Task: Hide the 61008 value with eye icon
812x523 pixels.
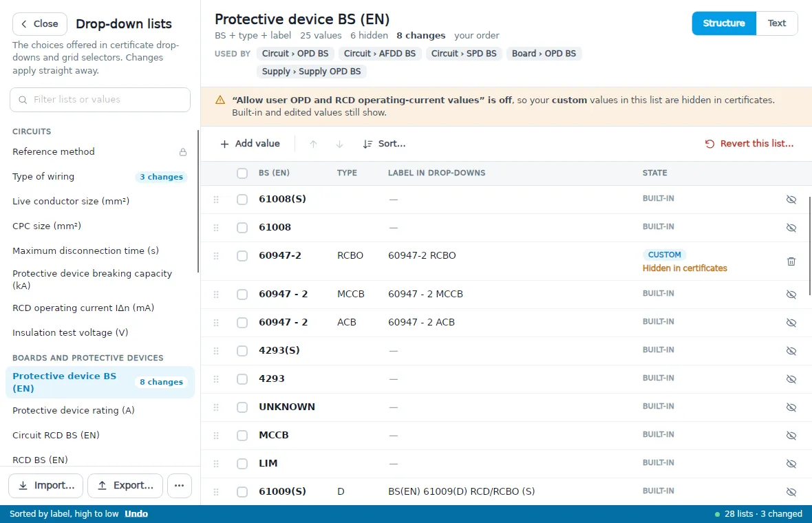Action: (x=791, y=227)
